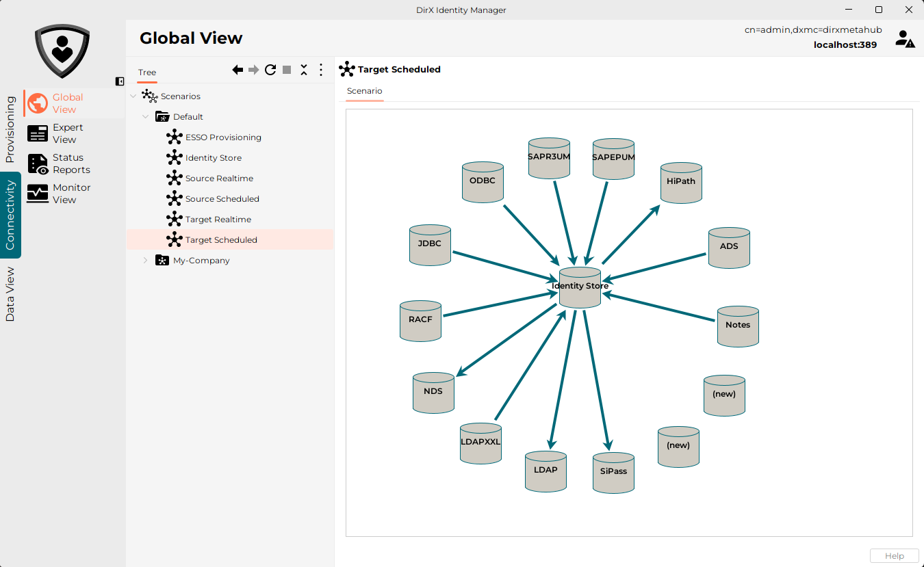924x567 pixels.
Task: Click the forward arrow in tree toolbar
Action: click(x=254, y=70)
